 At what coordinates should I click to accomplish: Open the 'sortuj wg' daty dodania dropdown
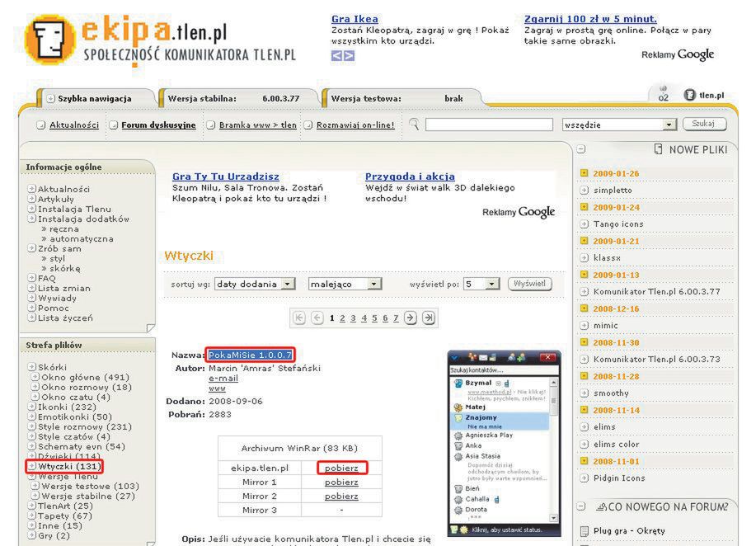pos(255,284)
